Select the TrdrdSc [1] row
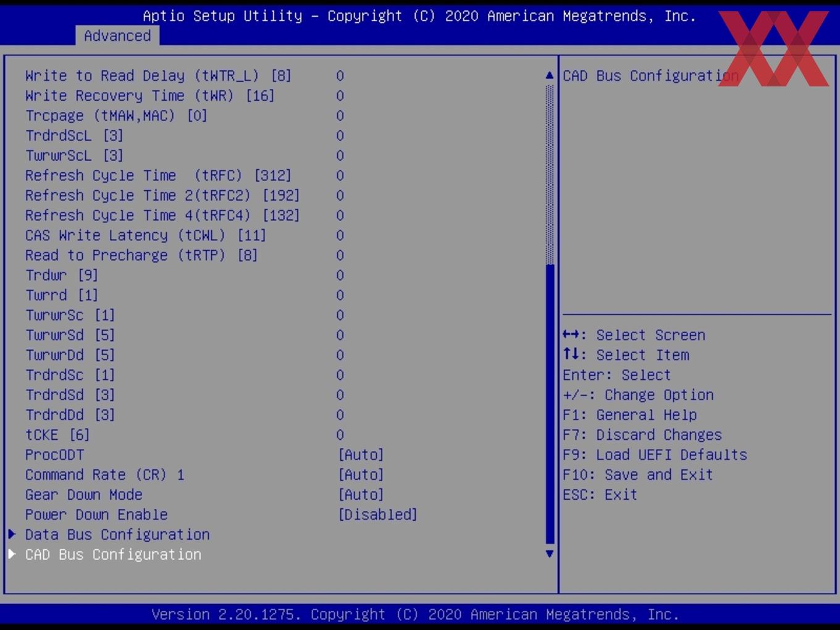 pos(185,376)
